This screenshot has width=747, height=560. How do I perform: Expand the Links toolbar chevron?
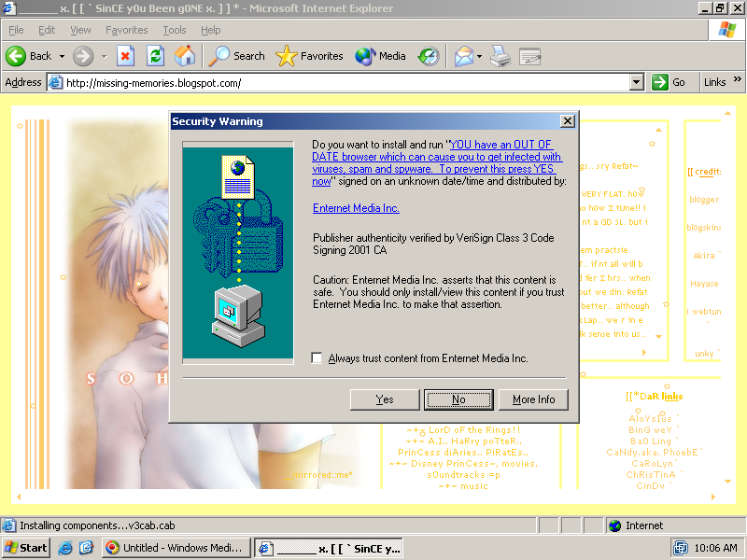738,79
